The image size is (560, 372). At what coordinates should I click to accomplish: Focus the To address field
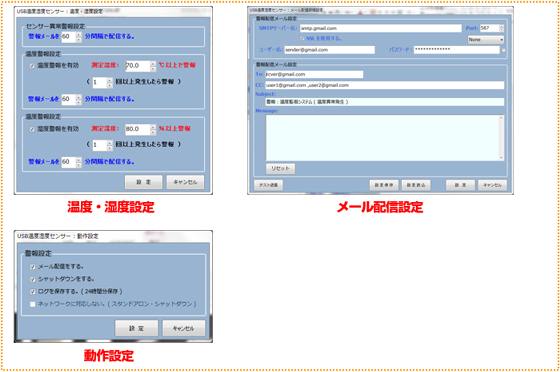point(314,74)
